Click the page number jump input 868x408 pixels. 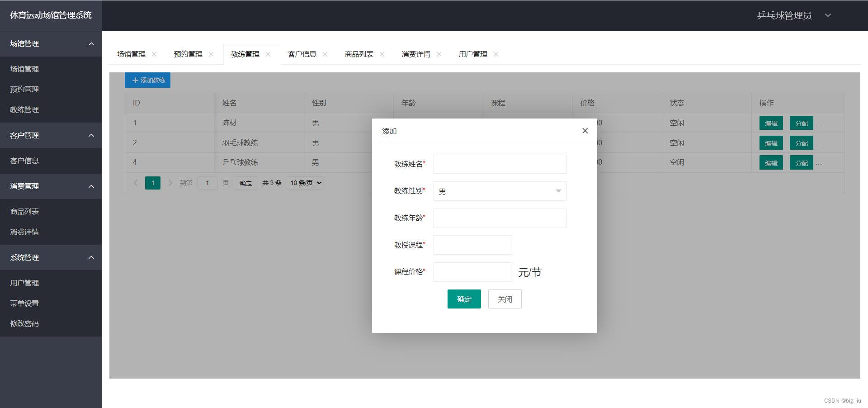[x=208, y=183]
